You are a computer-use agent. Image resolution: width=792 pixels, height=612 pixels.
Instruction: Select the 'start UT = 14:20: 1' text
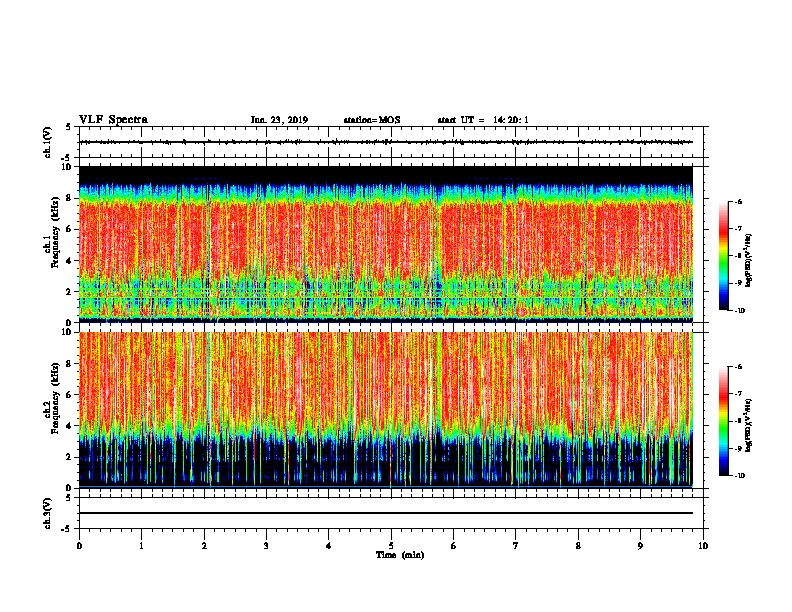pyautogui.click(x=483, y=120)
